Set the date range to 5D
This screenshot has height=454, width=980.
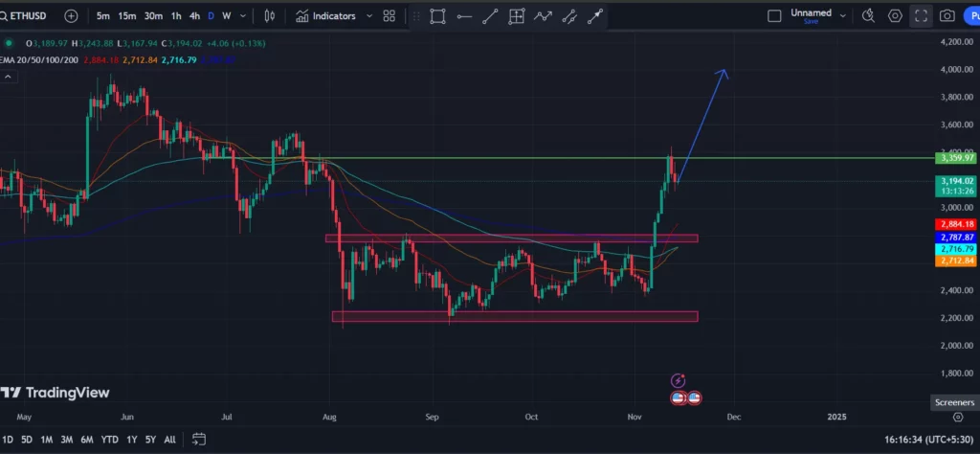[27, 440]
